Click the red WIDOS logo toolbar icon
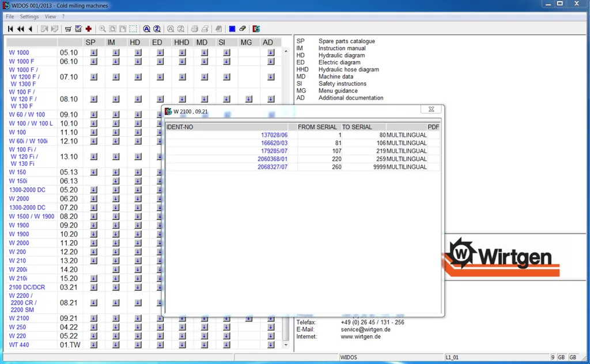 pos(256,29)
